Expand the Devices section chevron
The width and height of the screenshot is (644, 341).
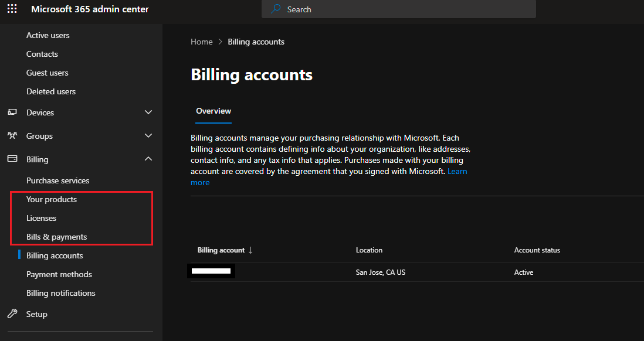click(x=148, y=112)
